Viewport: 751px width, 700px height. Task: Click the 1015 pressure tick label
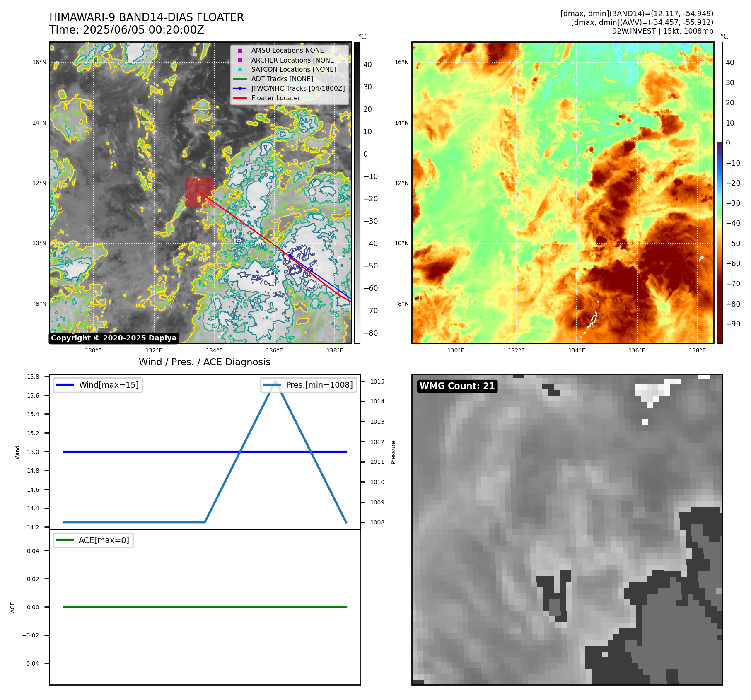(377, 381)
